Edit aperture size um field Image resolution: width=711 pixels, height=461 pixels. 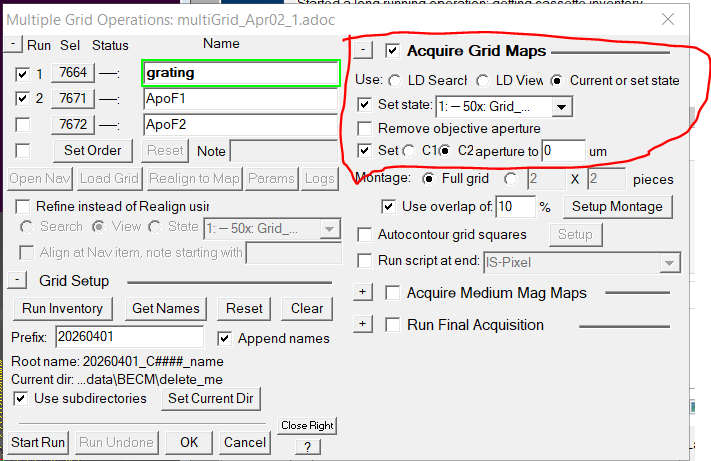pyautogui.click(x=563, y=151)
